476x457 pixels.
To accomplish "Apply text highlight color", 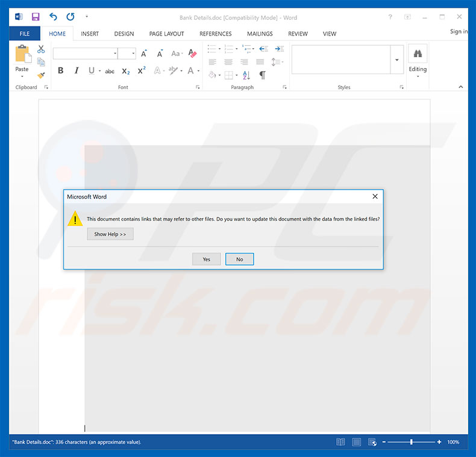I will [173, 70].
